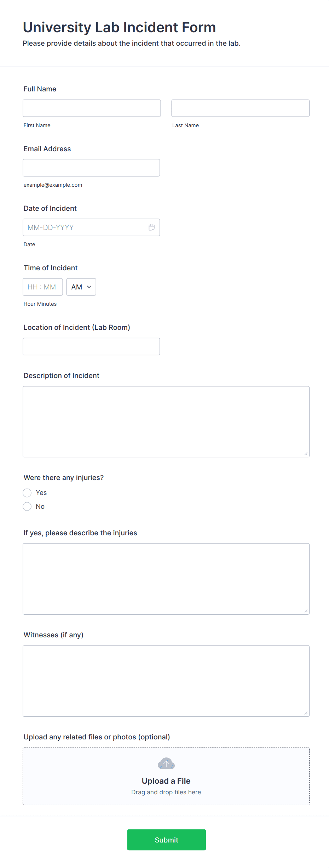Click the MM-DD-YYYY date input
Screen dimensions: 329x868
(91, 227)
